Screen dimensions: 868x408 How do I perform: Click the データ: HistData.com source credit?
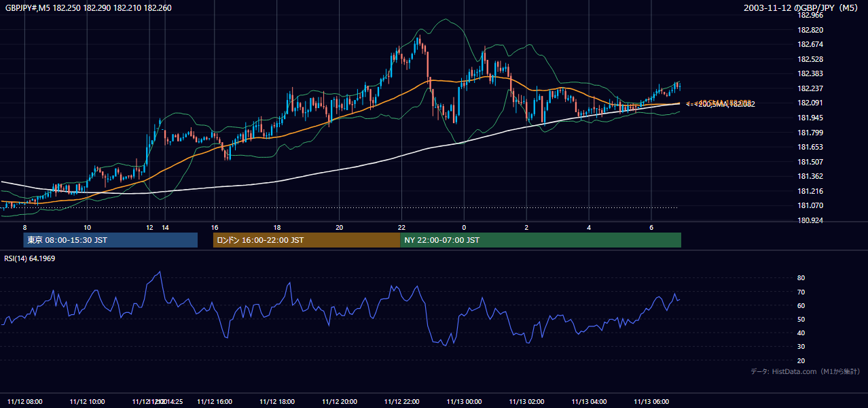click(x=806, y=371)
